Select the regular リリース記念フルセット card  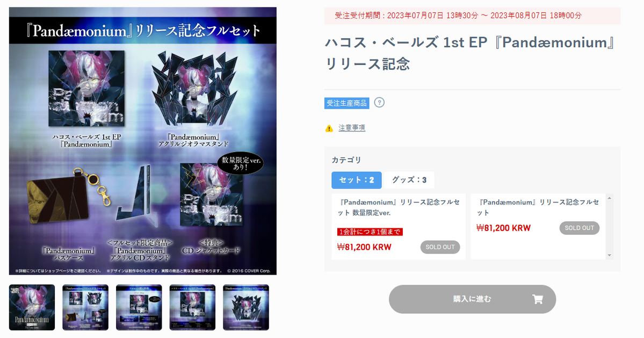[538, 227]
